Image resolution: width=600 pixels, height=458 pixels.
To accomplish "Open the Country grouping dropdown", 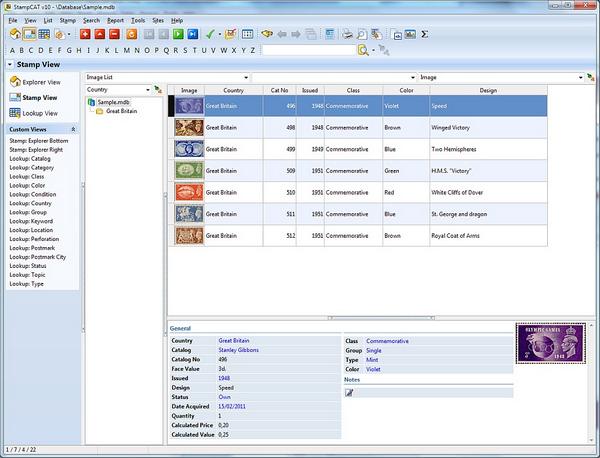I will (118, 90).
